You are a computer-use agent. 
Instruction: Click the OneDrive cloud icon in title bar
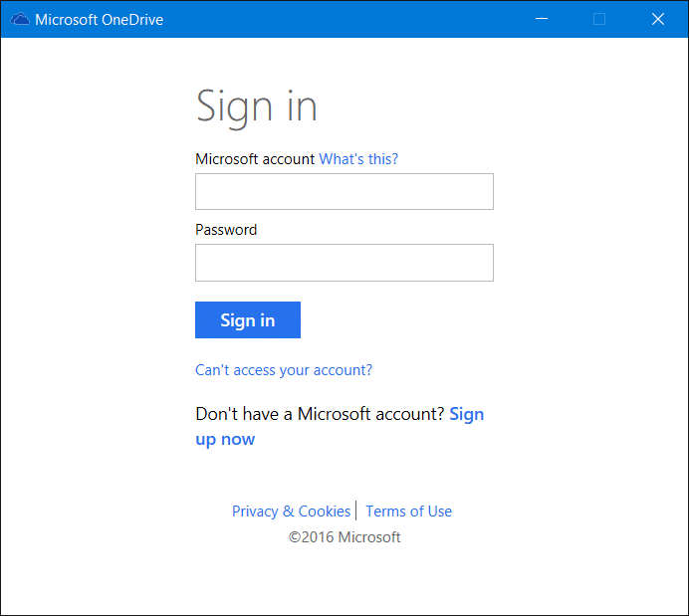(x=20, y=19)
